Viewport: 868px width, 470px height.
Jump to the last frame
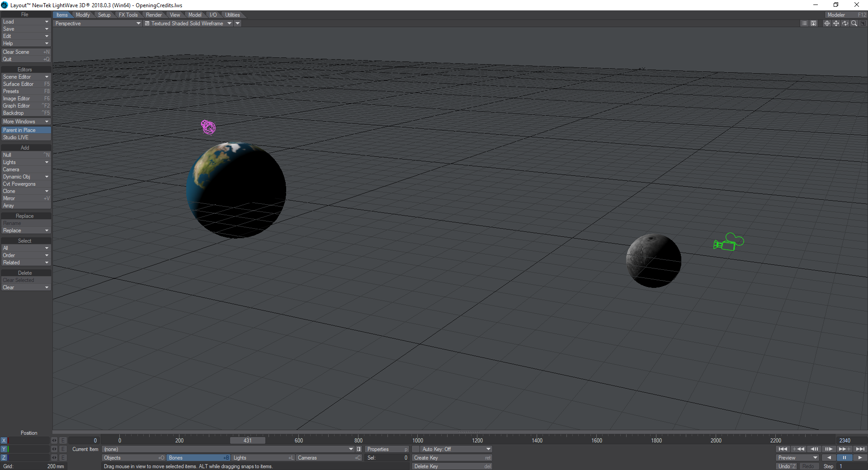pyautogui.click(x=860, y=449)
